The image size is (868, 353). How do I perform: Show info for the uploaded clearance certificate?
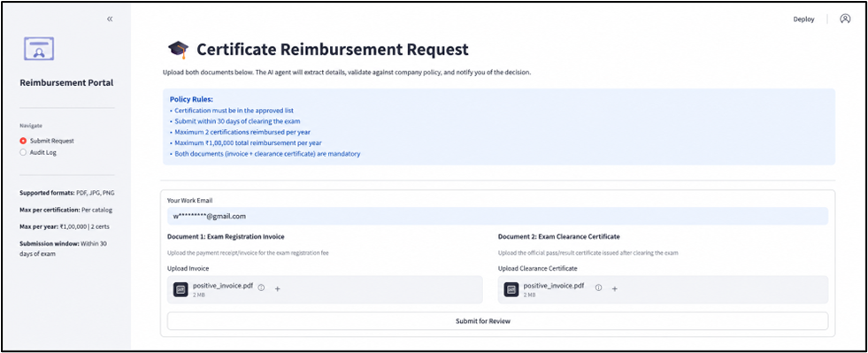tap(598, 288)
